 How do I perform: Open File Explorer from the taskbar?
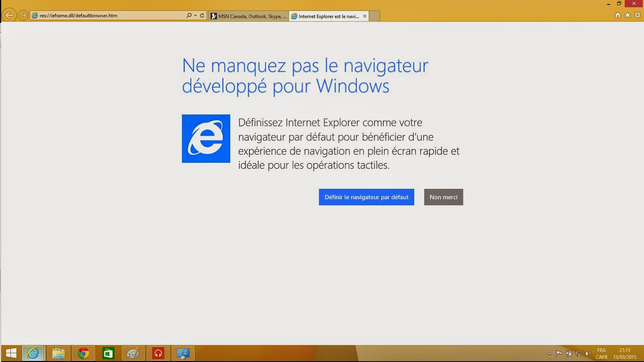tap(58, 354)
